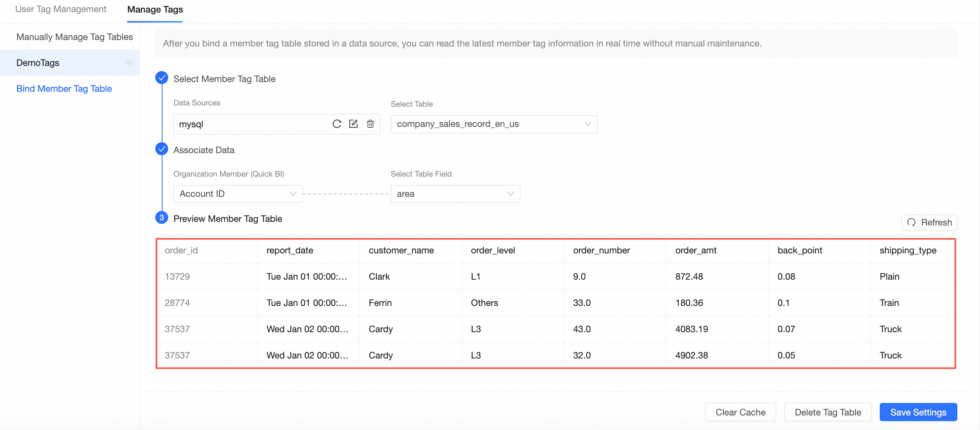Click back point 0.07
The image size is (980, 430).
(786, 329)
